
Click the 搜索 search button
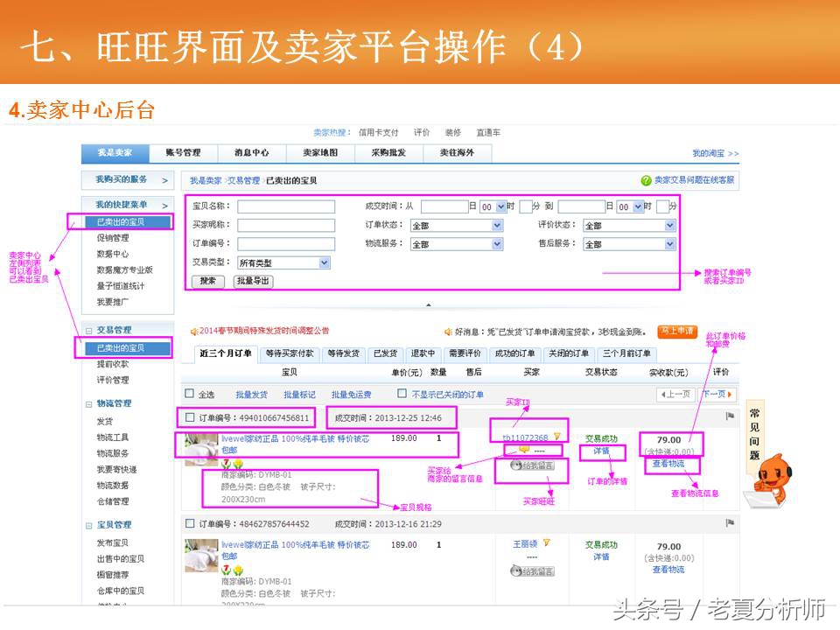click(x=210, y=280)
